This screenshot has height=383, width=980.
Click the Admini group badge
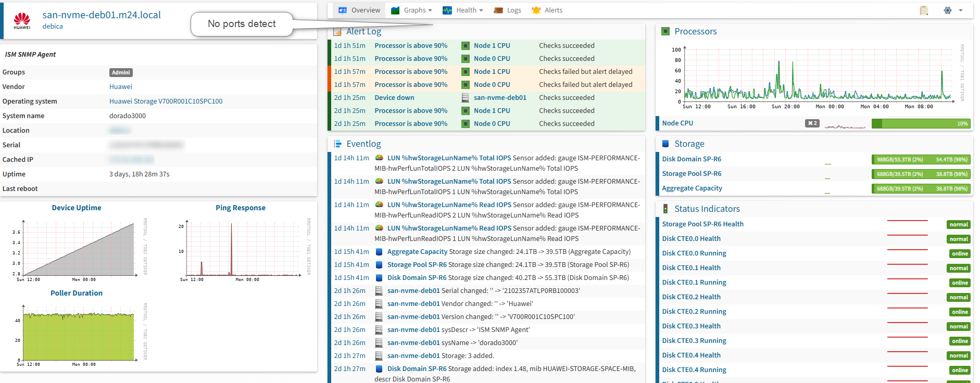pos(121,73)
